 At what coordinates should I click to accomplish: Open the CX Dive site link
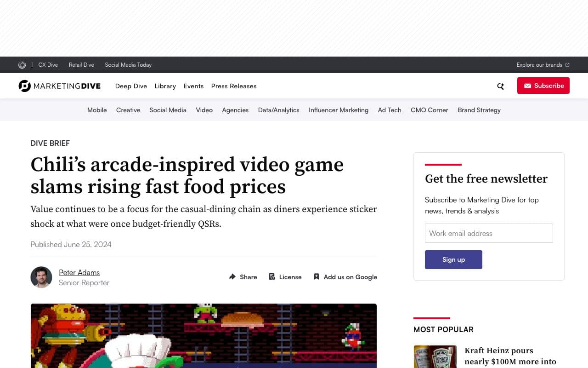click(48, 65)
